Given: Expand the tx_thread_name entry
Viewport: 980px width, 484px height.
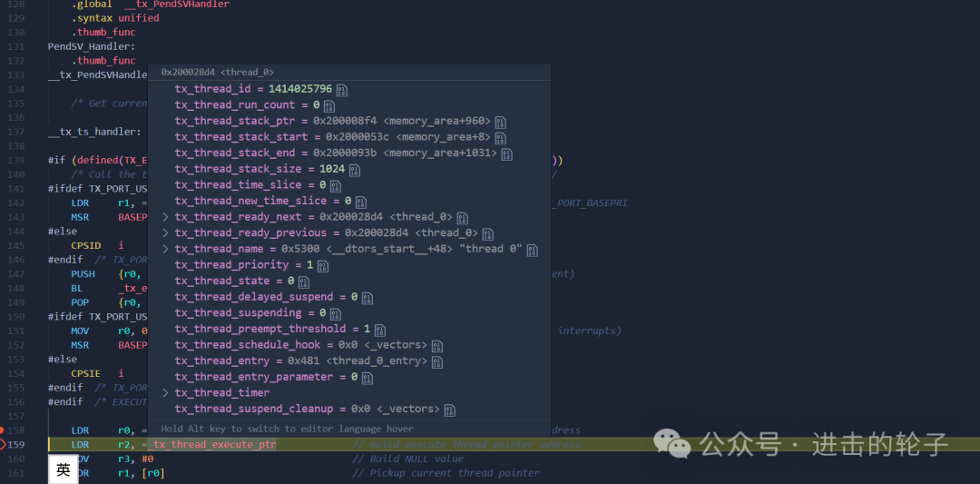Looking at the screenshot, I should (166, 249).
